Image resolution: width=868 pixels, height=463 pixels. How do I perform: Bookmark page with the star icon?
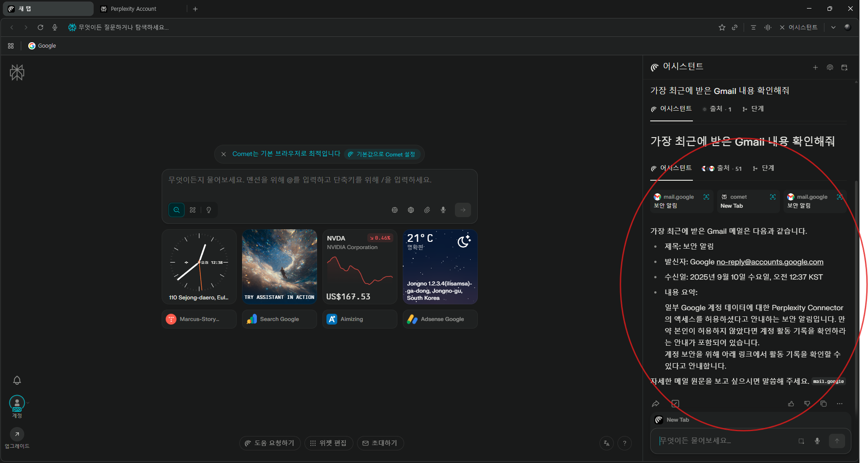[722, 27]
